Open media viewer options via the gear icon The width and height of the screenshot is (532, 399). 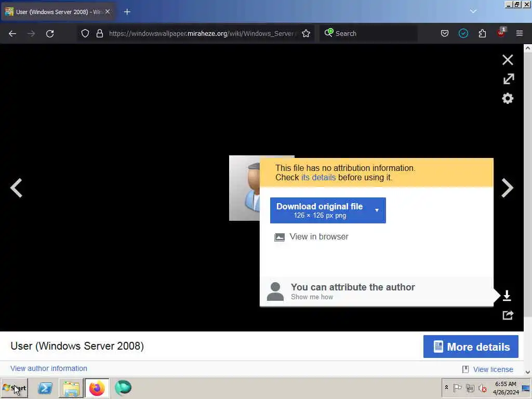[x=508, y=98]
